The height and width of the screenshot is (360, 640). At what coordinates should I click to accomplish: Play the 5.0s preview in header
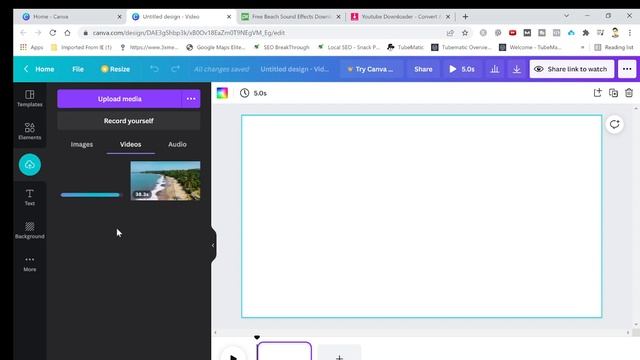(x=462, y=69)
